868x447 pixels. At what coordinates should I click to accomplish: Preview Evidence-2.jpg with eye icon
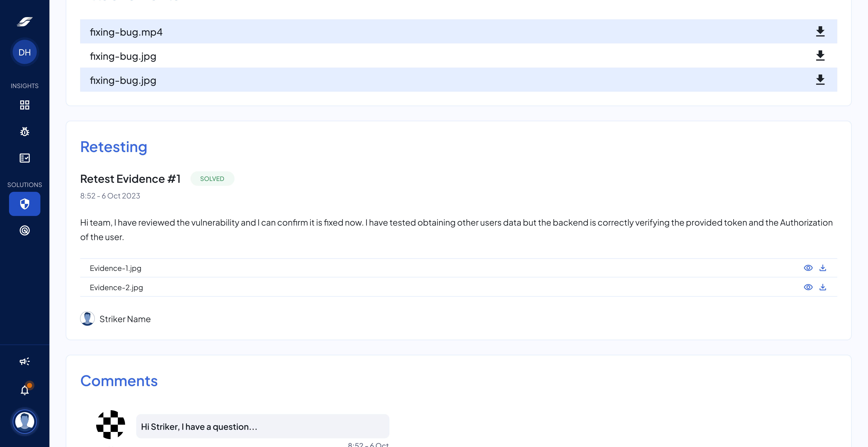coord(808,287)
